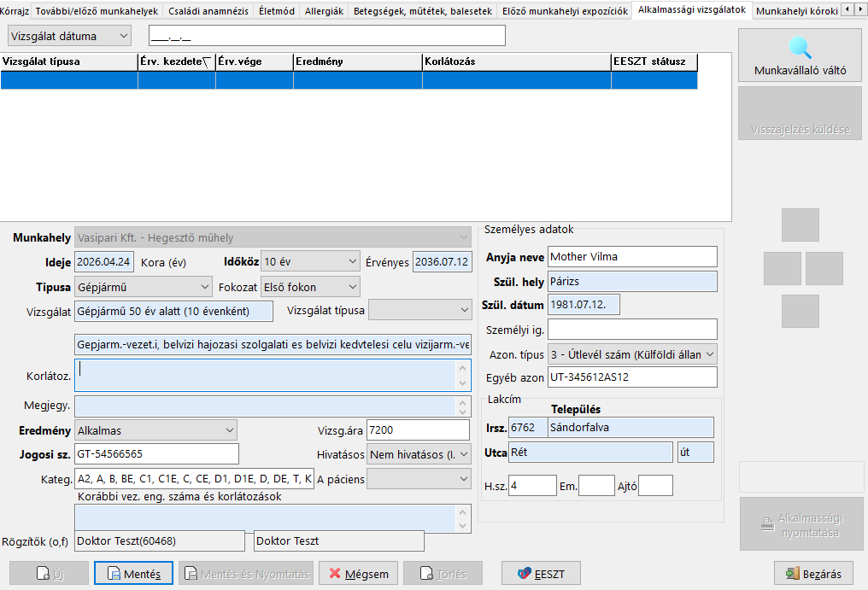Open the EESZT button
Screen dimensions: 868x590
point(541,574)
